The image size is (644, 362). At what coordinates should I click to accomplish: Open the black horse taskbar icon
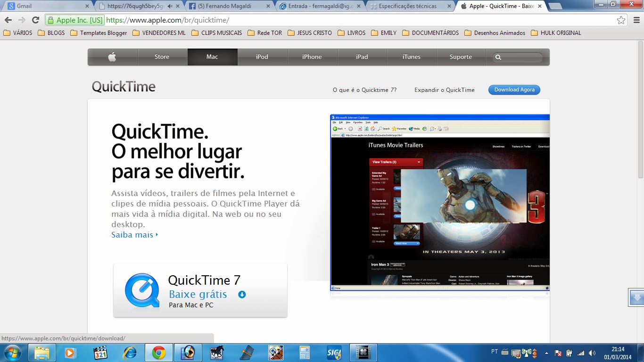point(217,353)
